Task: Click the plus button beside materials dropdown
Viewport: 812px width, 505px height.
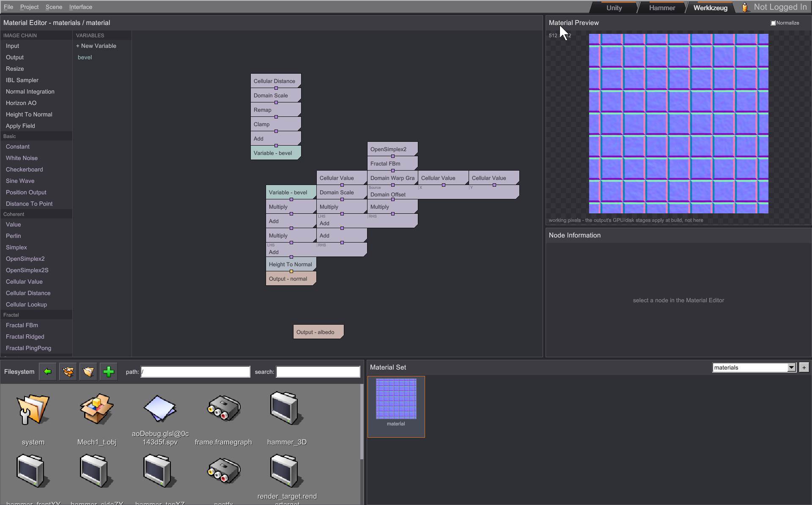Action: 804,367
